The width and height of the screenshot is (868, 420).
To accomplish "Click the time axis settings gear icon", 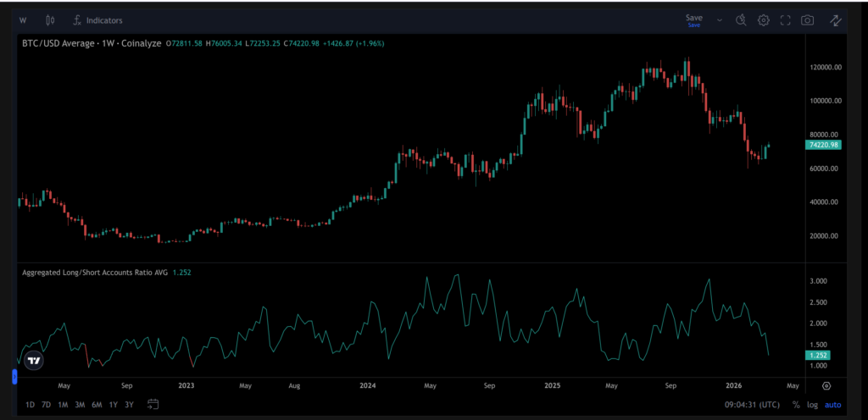I will coord(826,385).
